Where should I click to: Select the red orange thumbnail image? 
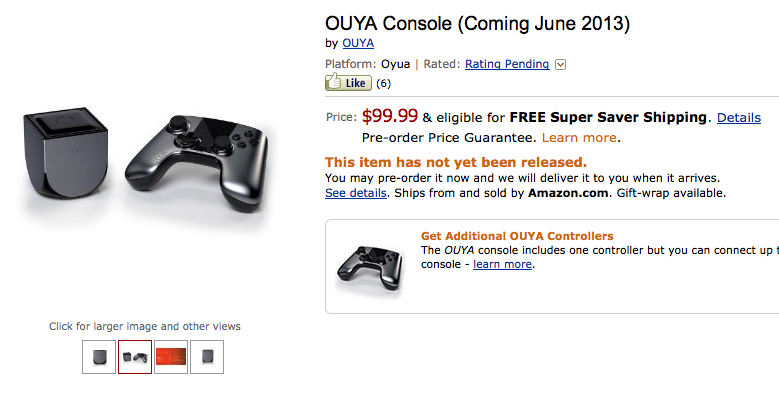171,357
